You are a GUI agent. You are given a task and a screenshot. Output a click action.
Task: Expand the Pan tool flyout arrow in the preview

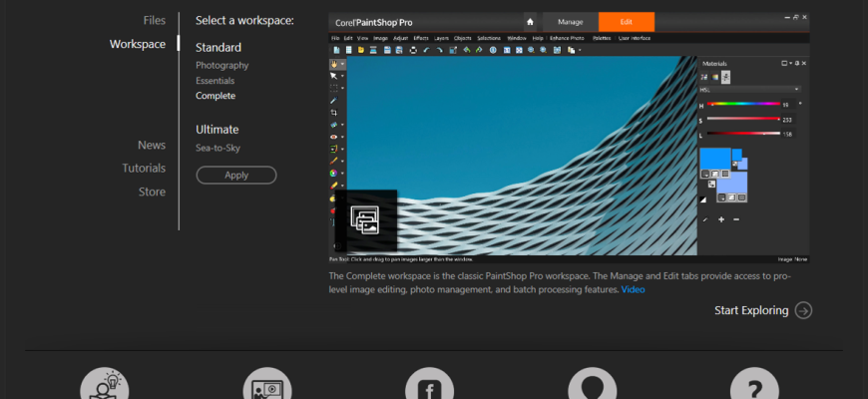342,64
